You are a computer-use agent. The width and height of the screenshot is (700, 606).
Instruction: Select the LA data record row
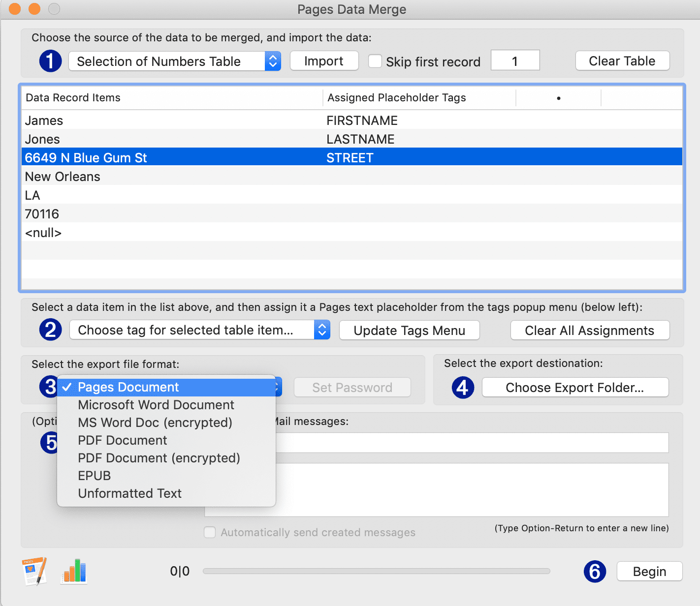[352, 195]
